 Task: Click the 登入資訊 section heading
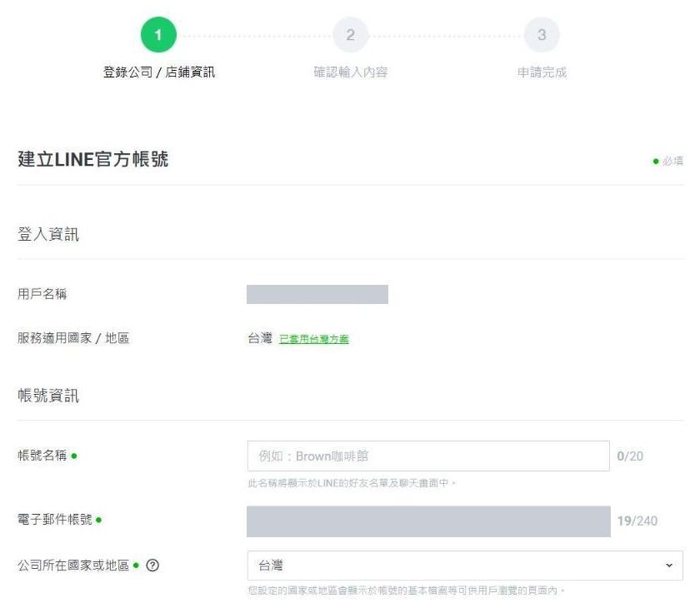pos(48,234)
